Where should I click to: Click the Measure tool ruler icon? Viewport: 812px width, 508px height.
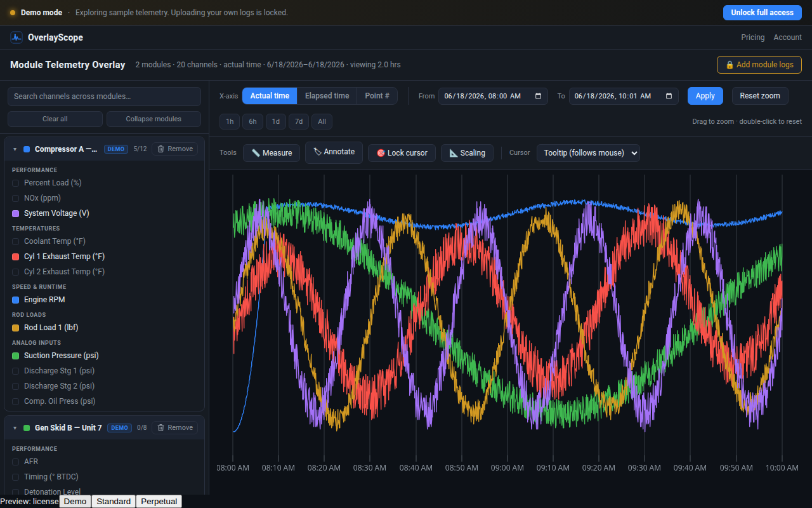[256, 153]
